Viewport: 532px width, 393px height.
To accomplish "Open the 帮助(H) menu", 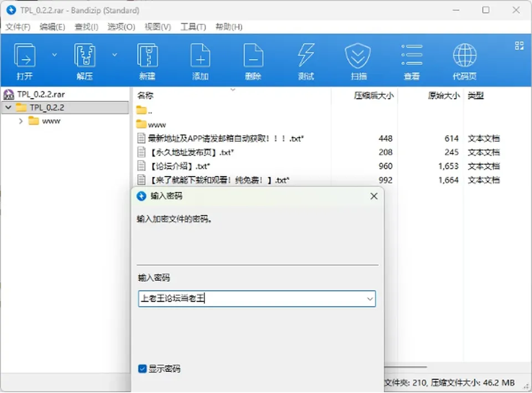I will click(x=229, y=27).
